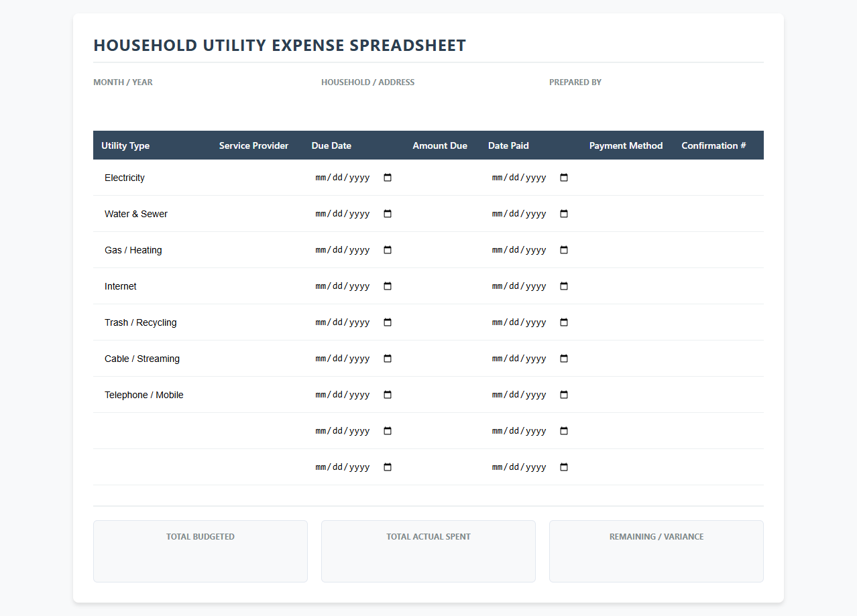Click the Electricity date paid field

(x=530, y=178)
